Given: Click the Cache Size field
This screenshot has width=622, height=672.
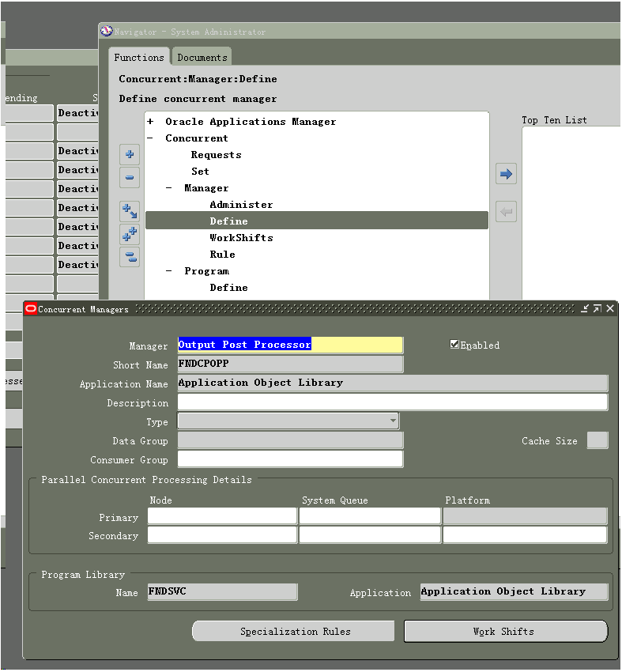Looking at the screenshot, I should point(597,440).
